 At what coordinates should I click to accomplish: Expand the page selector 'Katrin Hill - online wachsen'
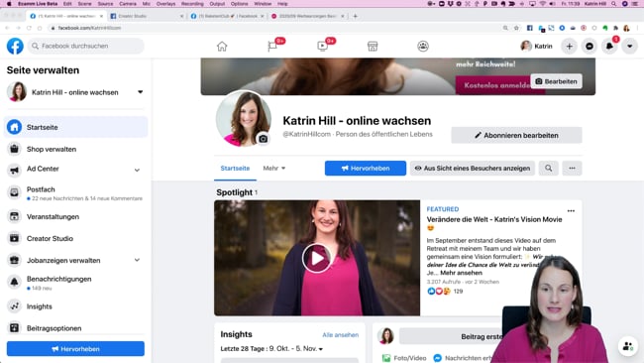tap(75, 92)
